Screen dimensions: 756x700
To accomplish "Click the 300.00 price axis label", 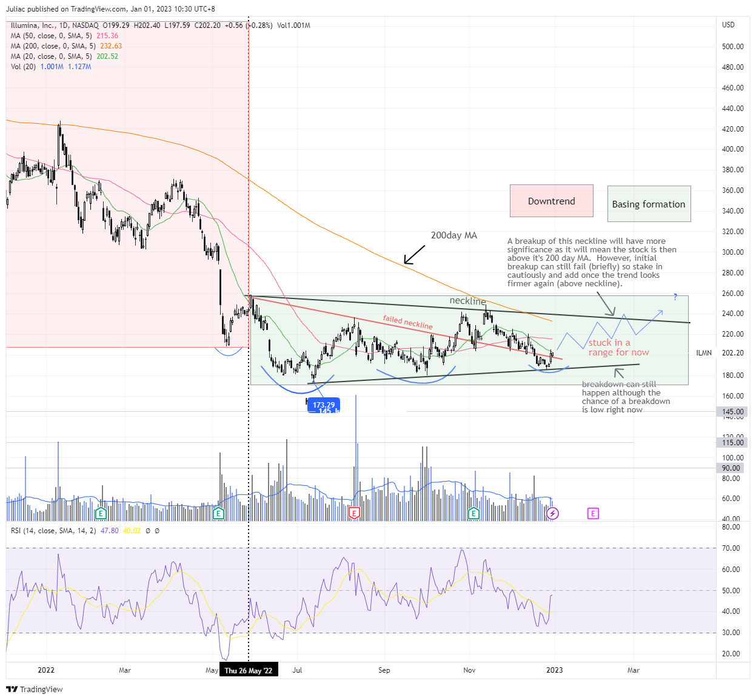I will click(732, 252).
